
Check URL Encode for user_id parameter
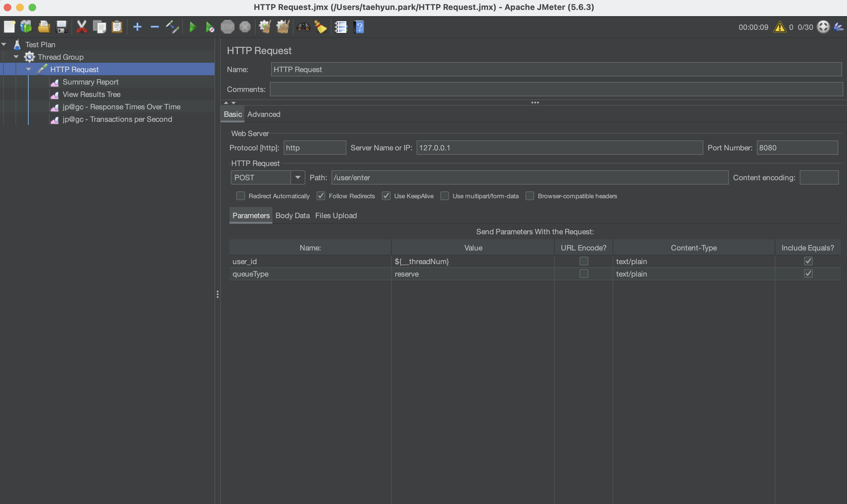click(x=584, y=261)
